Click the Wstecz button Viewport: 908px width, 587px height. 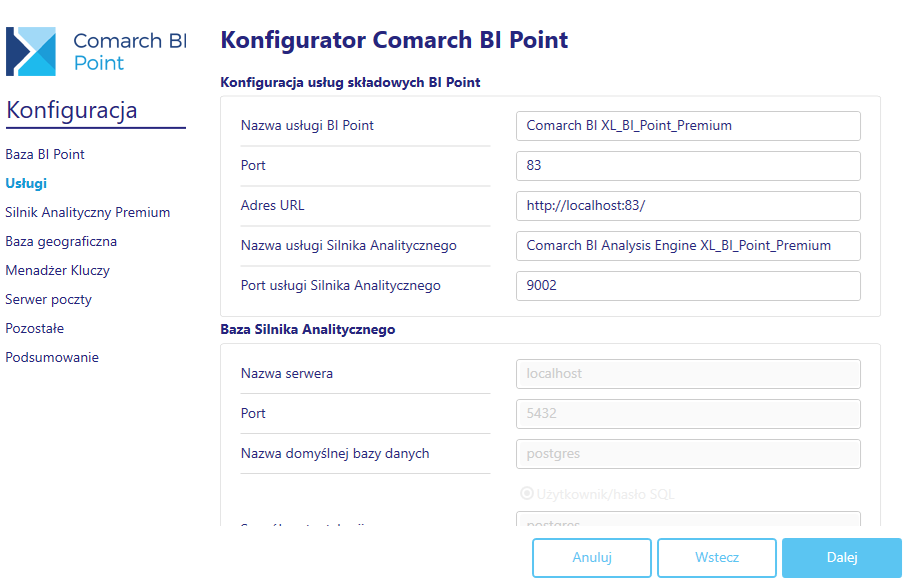(717, 557)
